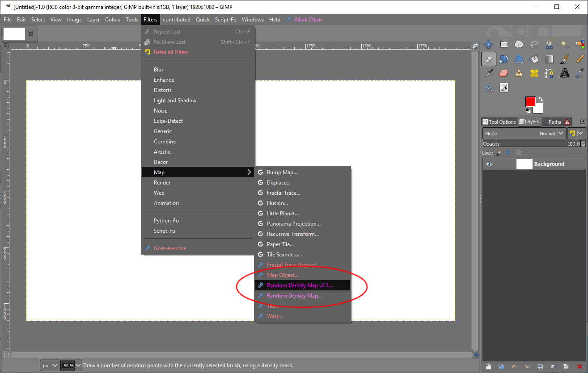Open the layer mode group switcher dropdown

click(576, 134)
